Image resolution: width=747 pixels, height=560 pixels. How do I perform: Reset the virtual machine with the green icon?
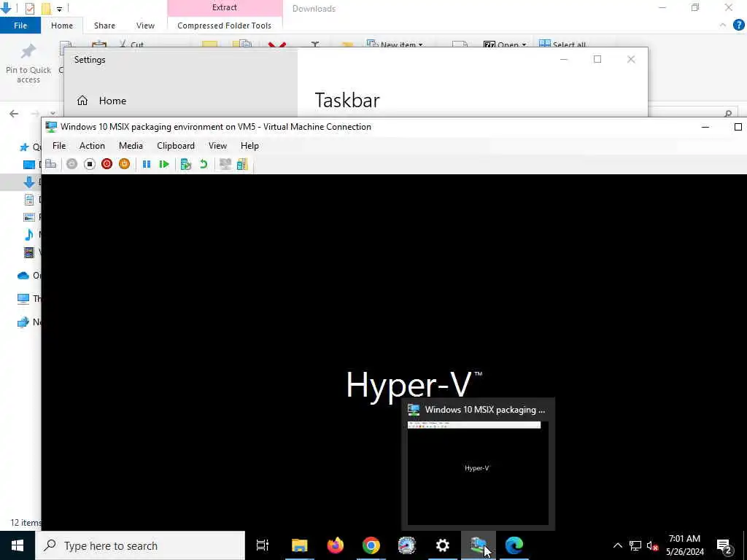164,164
